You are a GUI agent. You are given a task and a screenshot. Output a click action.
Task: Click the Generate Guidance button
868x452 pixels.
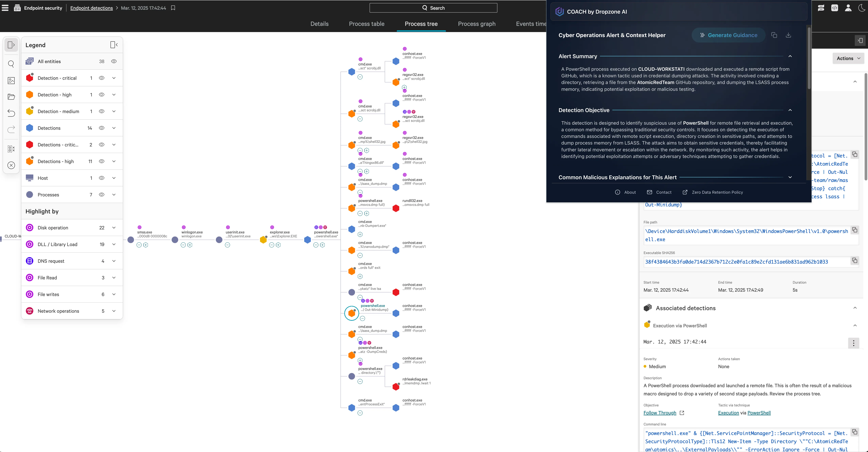point(728,35)
